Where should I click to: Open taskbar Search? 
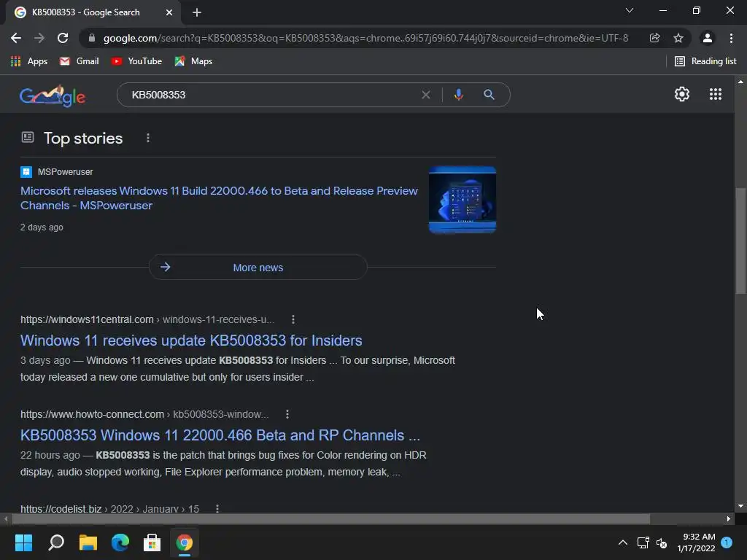(56, 542)
